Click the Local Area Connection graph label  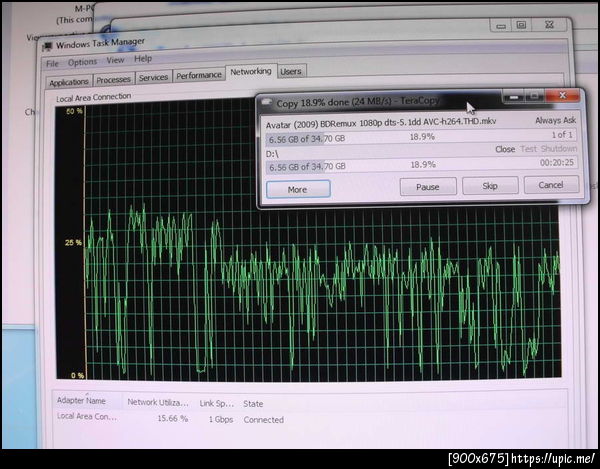[x=93, y=98]
